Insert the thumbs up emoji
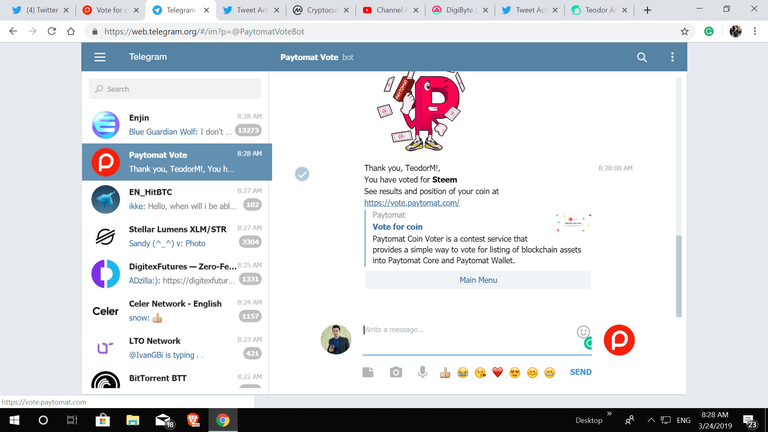 (x=445, y=373)
